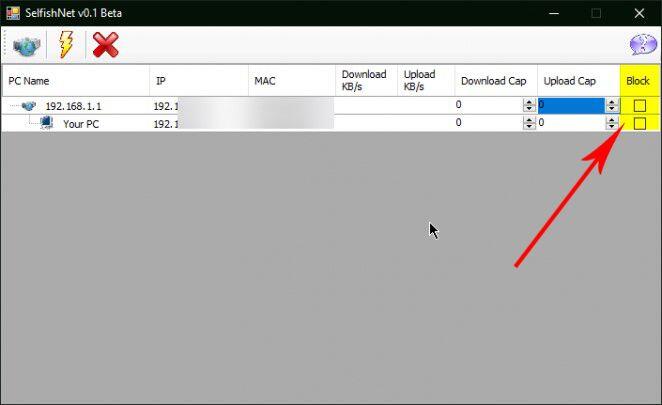Start spoofing with the lightning bolt icon

(66, 45)
